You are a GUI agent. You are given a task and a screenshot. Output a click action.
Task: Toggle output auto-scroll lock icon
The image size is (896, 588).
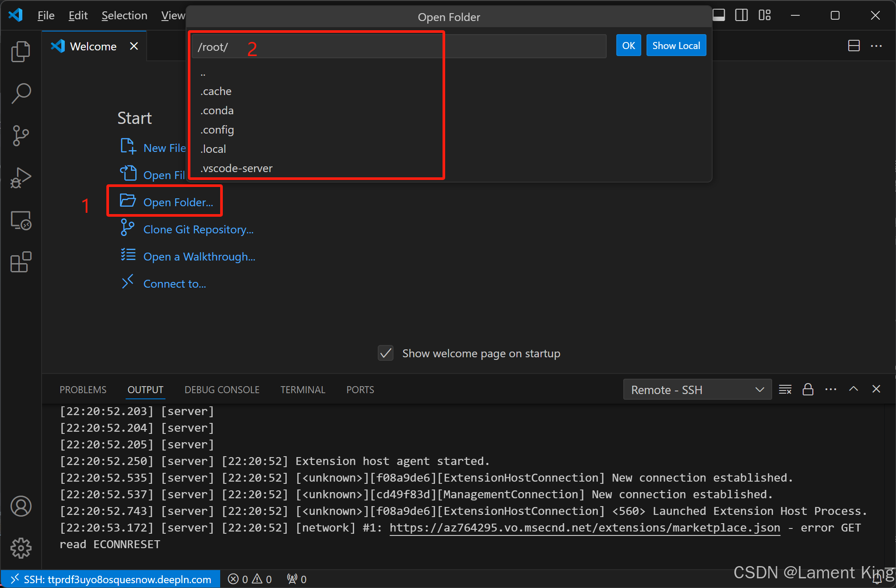[x=808, y=389]
